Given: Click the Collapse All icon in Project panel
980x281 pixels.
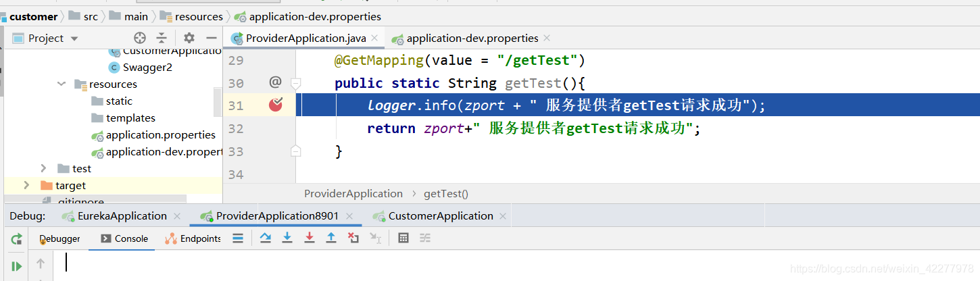Looking at the screenshot, I should coord(162,38).
